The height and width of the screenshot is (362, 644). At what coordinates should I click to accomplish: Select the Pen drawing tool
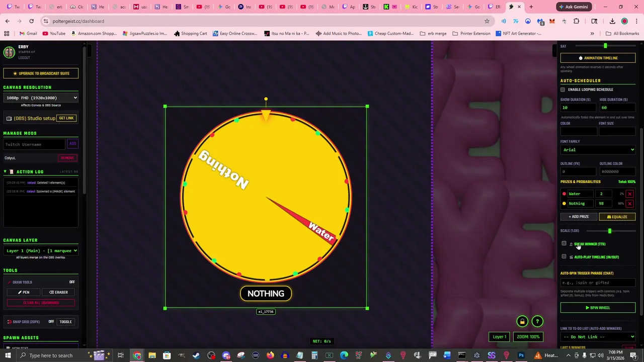[24, 292]
